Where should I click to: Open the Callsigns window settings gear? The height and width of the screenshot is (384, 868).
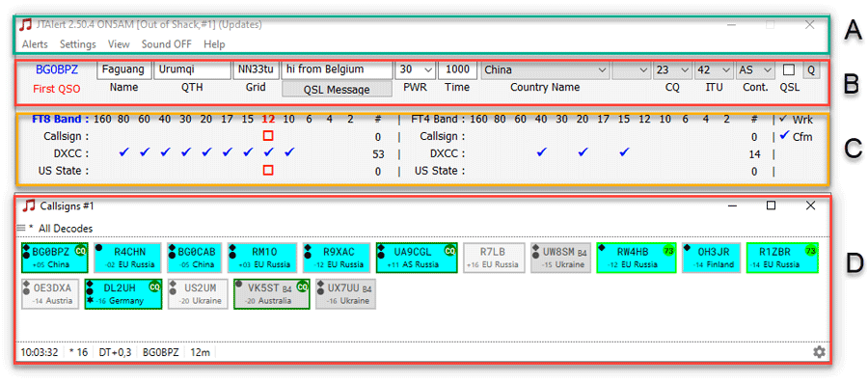coord(819,352)
